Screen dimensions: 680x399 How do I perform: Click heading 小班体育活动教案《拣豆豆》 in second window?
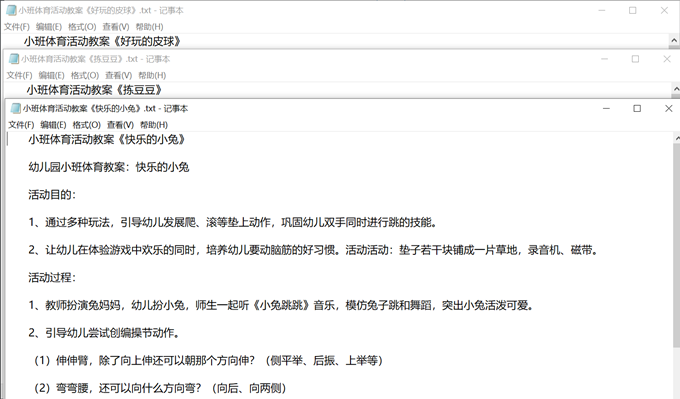(94, 90)
